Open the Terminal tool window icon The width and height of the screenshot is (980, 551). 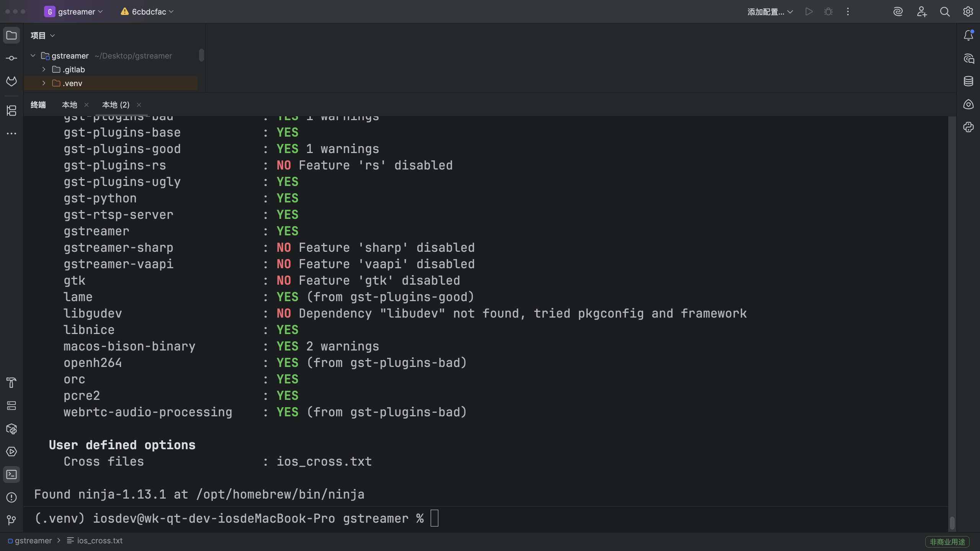tap(11, 474)
